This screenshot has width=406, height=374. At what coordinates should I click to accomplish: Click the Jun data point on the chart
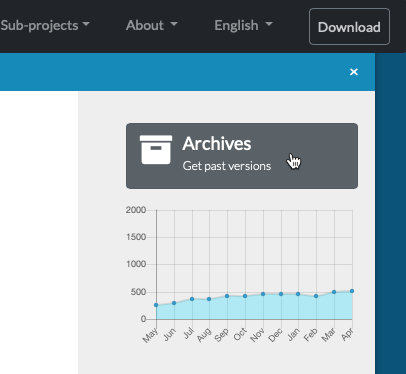(174, 303)
